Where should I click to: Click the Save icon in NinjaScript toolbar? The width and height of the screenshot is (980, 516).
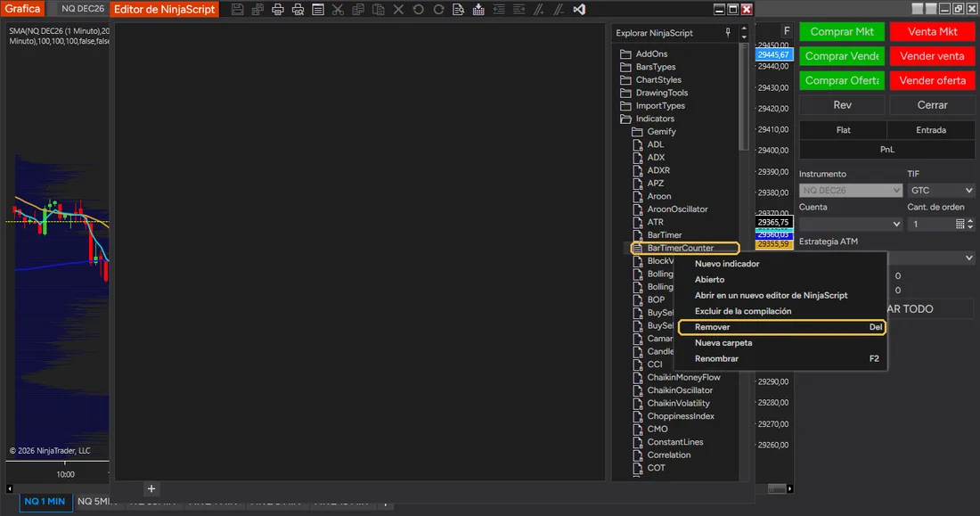pyautogui.click(x=238, y=10)
